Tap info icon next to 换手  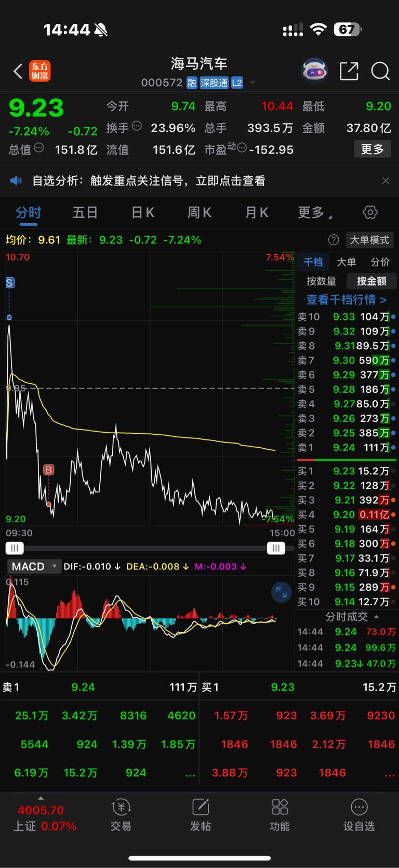tap(137, 125)
